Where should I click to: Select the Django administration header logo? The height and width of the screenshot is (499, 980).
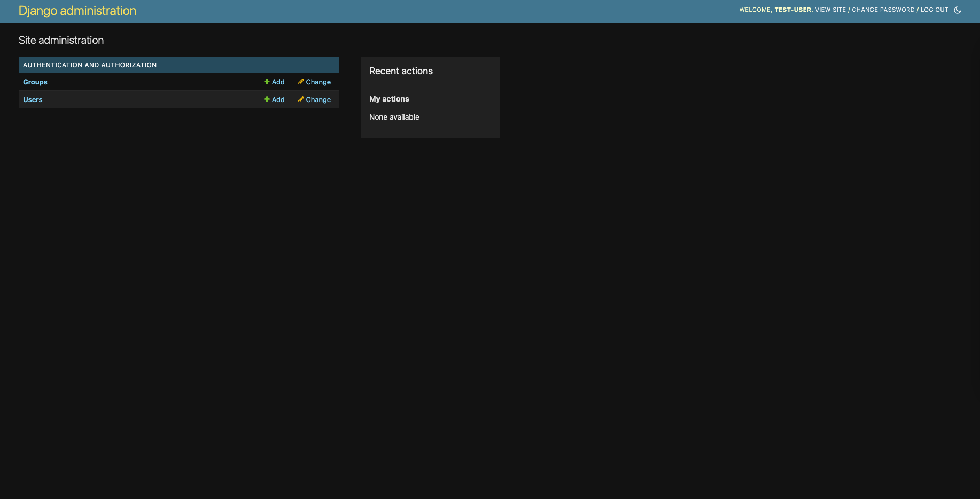[77, 11]
